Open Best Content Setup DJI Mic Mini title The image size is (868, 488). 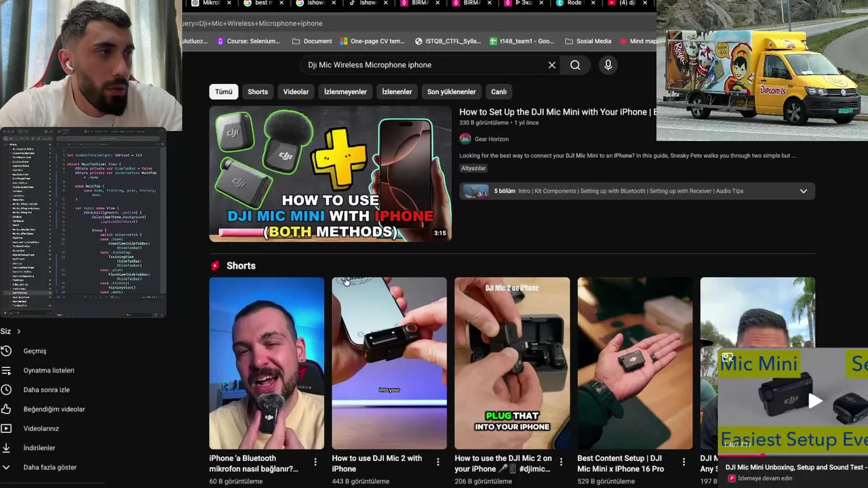[x=621, y=464]
